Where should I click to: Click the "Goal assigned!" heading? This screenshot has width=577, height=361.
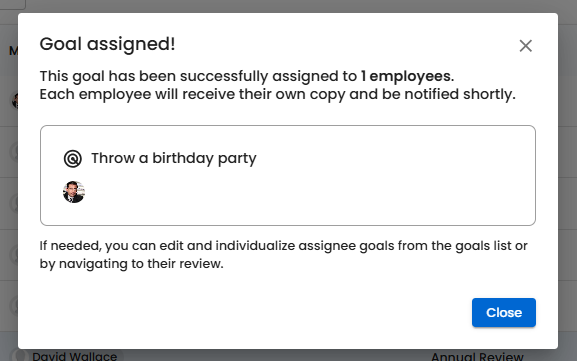107,44
